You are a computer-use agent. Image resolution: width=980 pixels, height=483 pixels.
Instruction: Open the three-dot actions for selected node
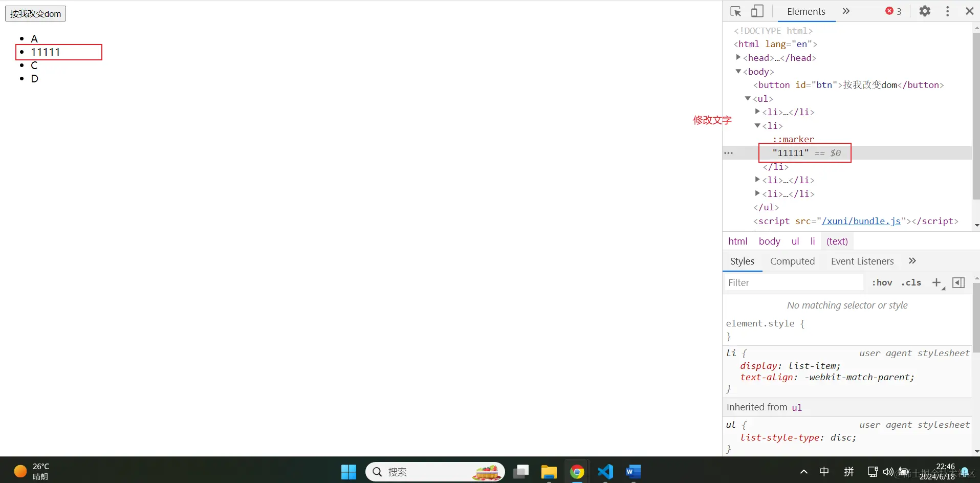(x=729, y=153)
